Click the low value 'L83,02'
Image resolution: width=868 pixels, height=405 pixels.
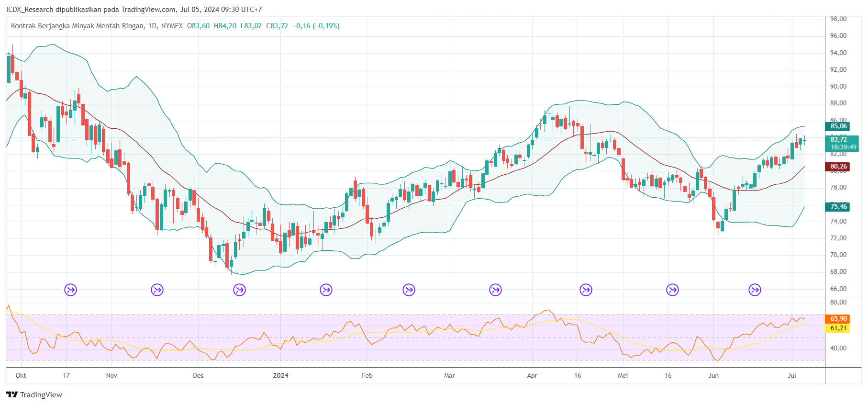[x=251, y=26]
